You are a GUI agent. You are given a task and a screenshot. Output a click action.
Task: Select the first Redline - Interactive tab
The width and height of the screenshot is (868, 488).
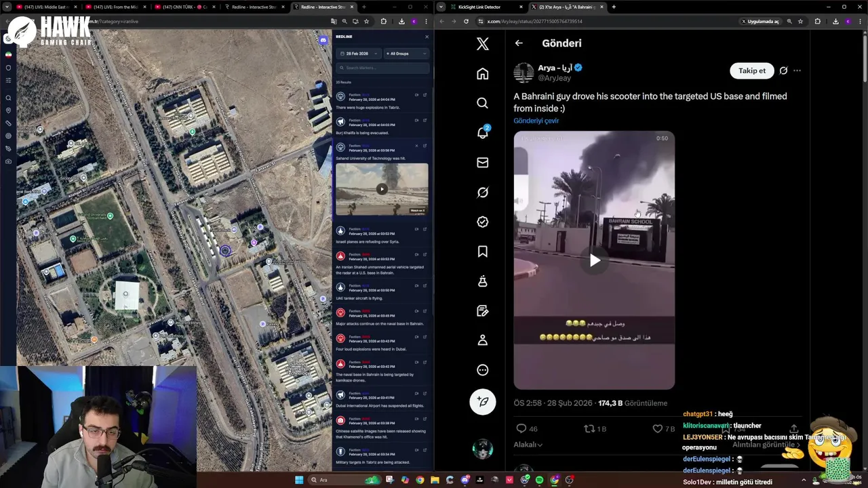click(x=255, y=7)
